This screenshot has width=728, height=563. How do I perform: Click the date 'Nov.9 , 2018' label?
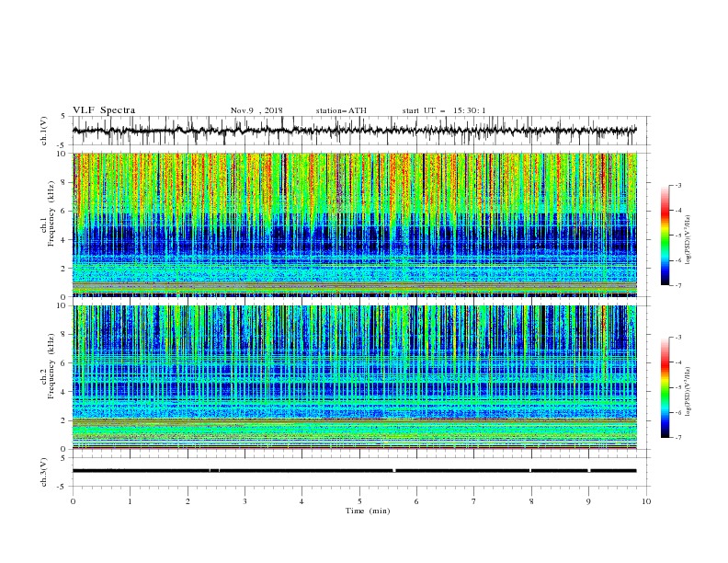click(x=256, y=110)
